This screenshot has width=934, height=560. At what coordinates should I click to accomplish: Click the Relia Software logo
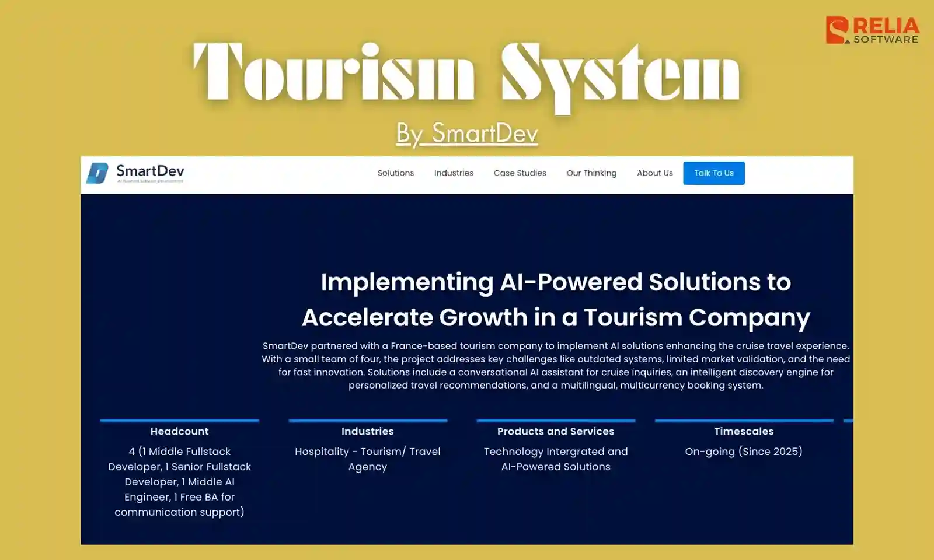click(x=873, y=30)
